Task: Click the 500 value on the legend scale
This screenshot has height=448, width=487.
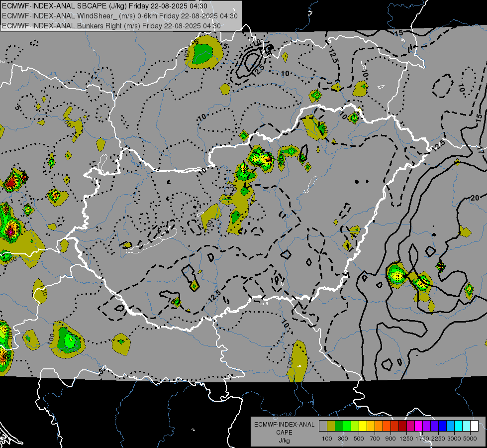Action: coord(359,439)
